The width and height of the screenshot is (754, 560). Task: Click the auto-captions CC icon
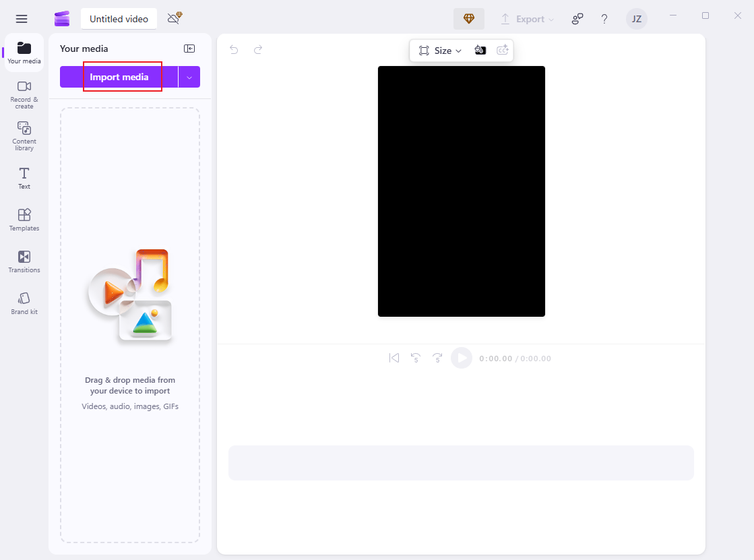(x=502, y=50)
